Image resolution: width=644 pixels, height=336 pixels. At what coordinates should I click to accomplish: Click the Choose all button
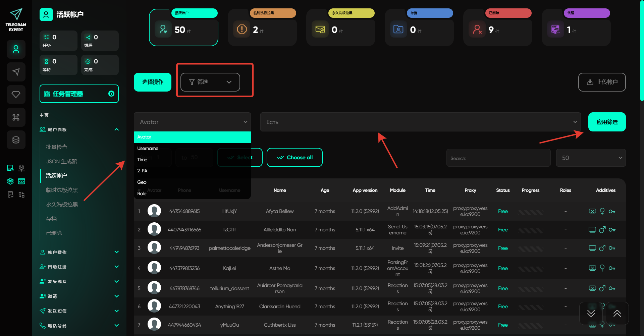tap(294, 158)
